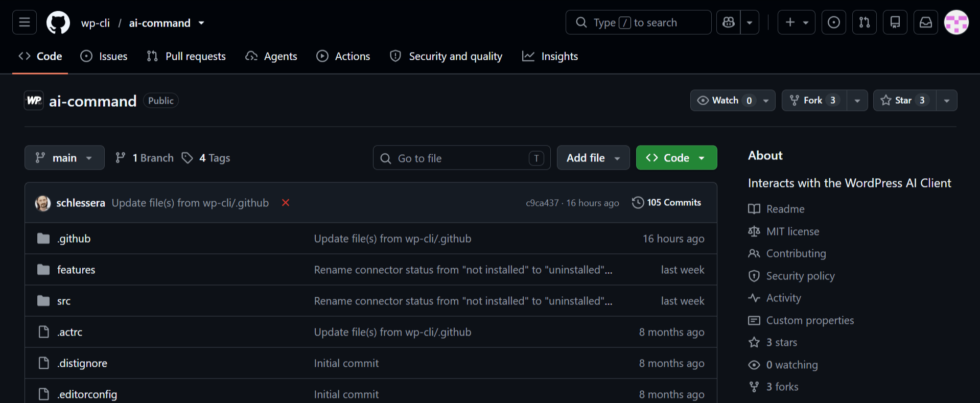
Task: Open the Add file dropdown
Action: click(x=593, y=158)
